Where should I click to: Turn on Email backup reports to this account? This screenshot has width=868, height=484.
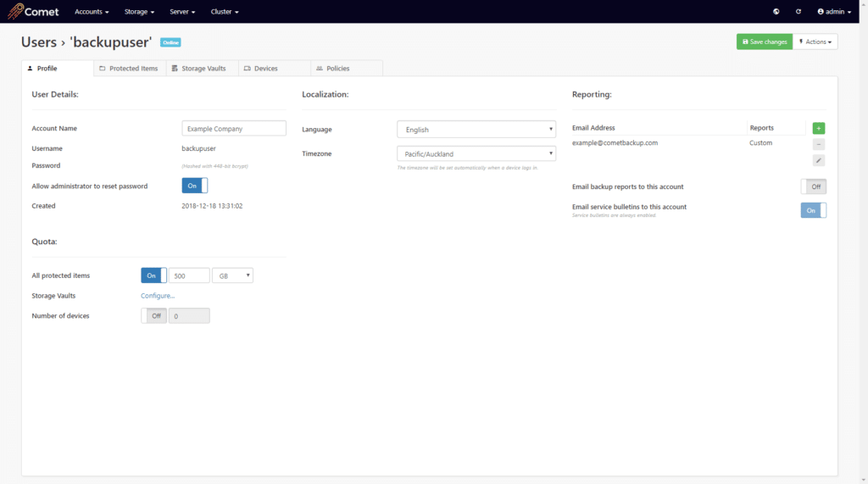813,186
